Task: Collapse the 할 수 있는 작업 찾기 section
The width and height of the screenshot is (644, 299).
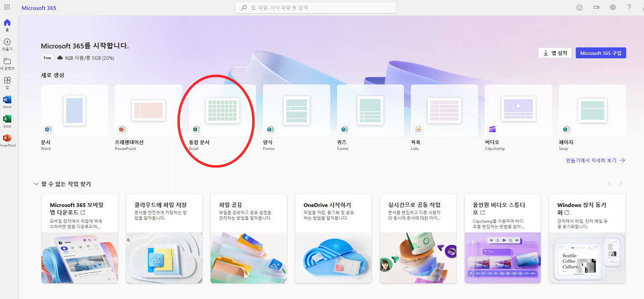Action: coord(36,184)
